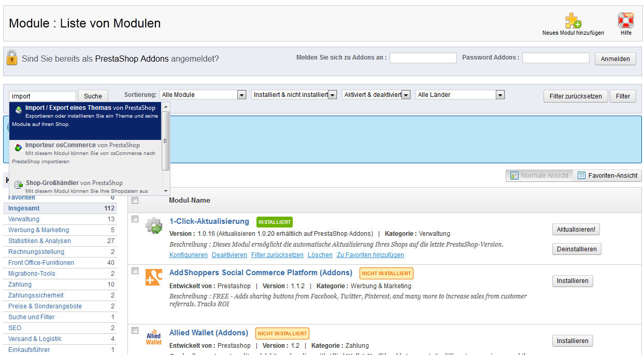Select the Versand & Logistik category
The width and height of the screenshot is (644, 355).
click(x=60, y=339)
